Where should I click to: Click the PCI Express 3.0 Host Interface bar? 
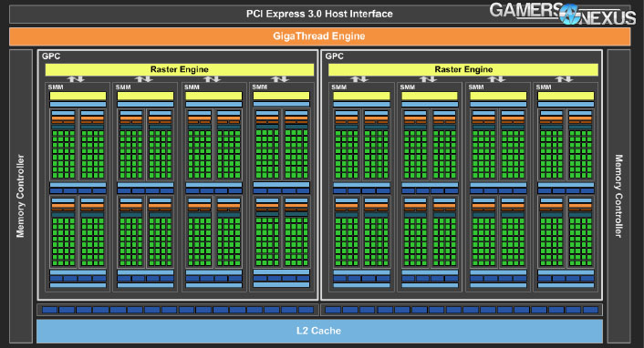coord(319,14)
